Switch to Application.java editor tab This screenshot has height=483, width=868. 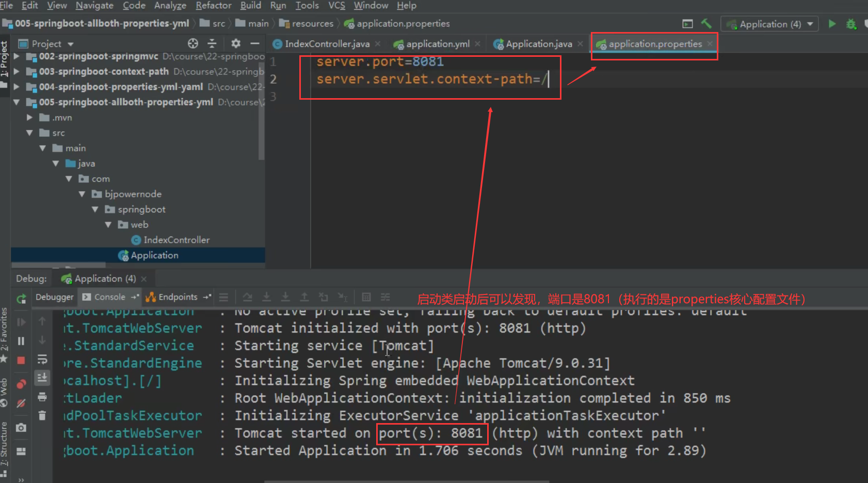click(x=539, y=44)
